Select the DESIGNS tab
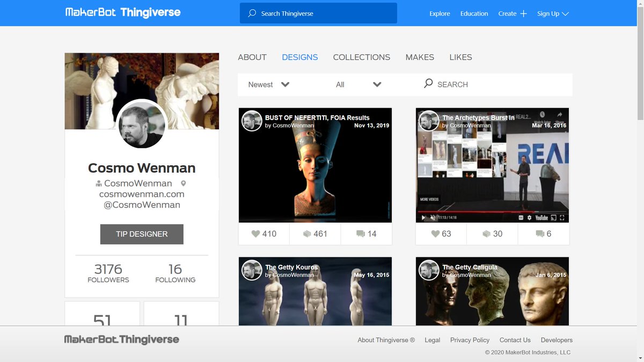 300,57
